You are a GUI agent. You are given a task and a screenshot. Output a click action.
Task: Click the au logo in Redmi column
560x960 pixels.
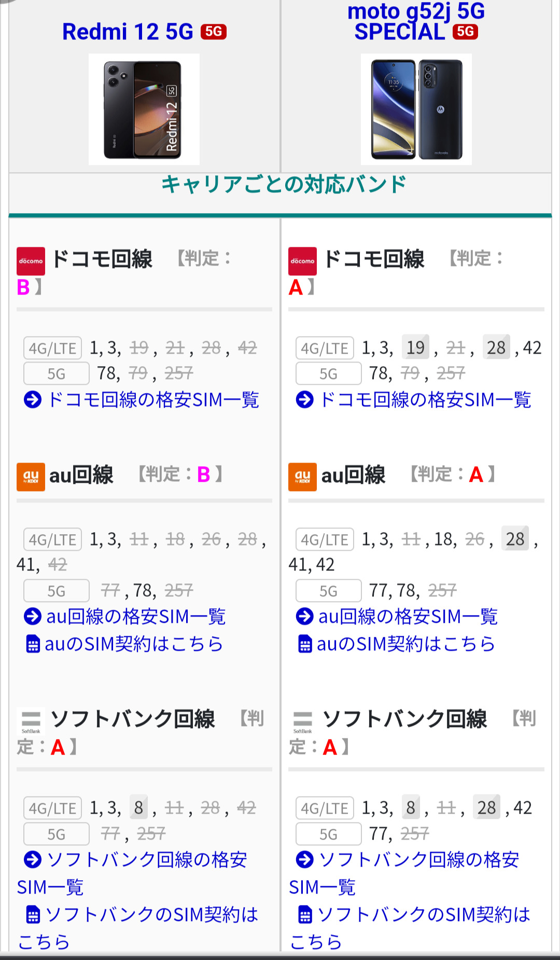(31, 477)
